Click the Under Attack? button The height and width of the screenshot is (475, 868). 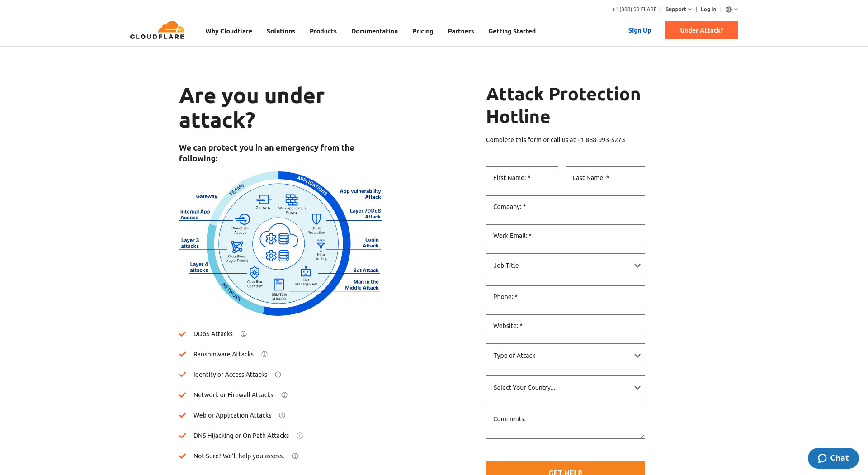coord(702,30)
